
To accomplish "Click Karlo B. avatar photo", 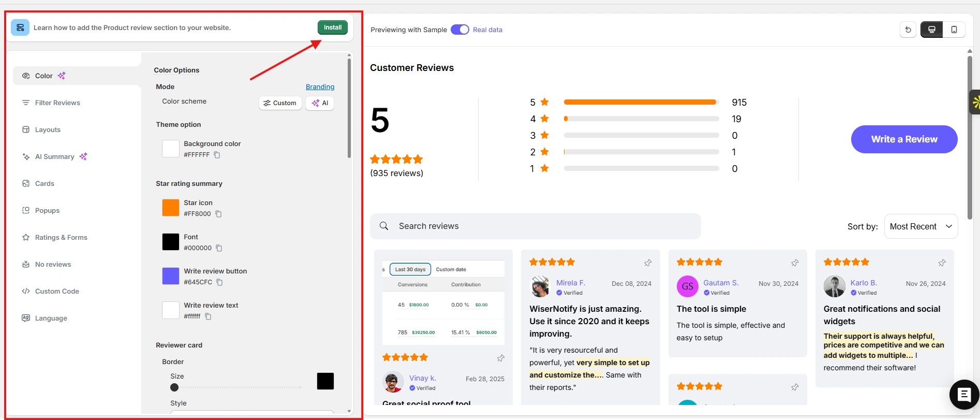I will tap(834, 286).
